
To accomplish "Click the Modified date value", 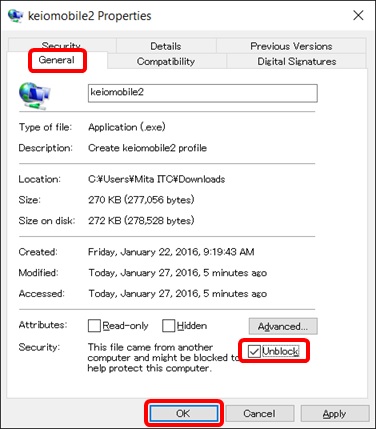I will point(177,273).
